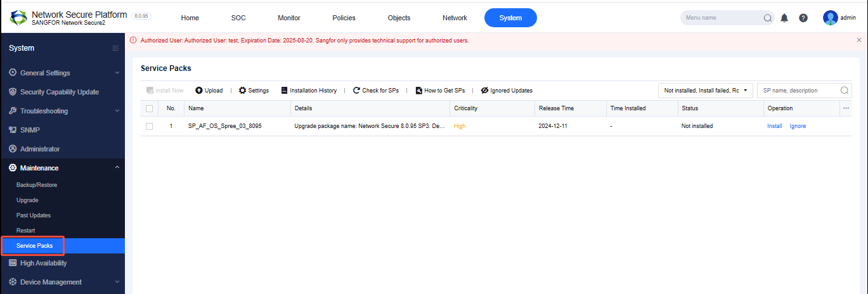Focus the Menu name search field
This screenshot has height=294, width=868.
722,18
